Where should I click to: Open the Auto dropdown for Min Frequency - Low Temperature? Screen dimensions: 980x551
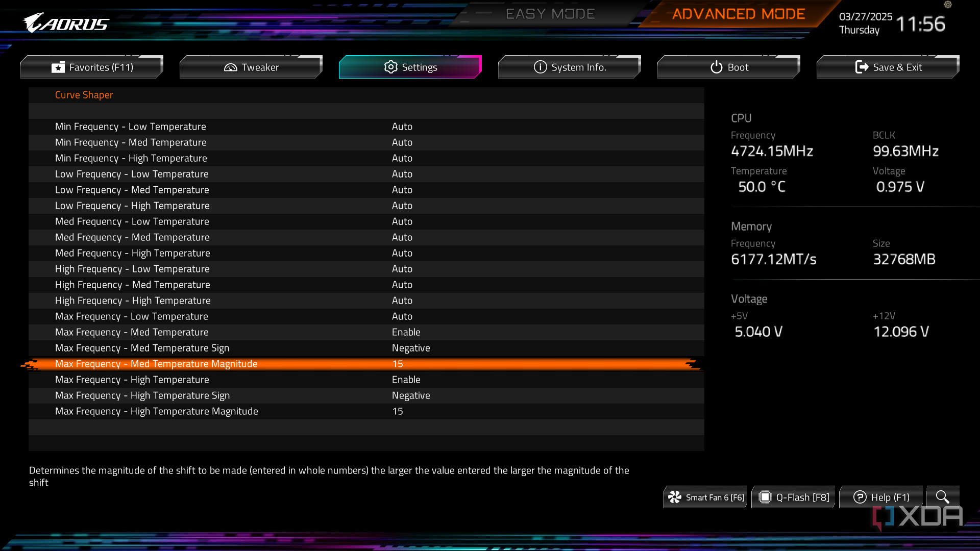(x=402, y=127)
